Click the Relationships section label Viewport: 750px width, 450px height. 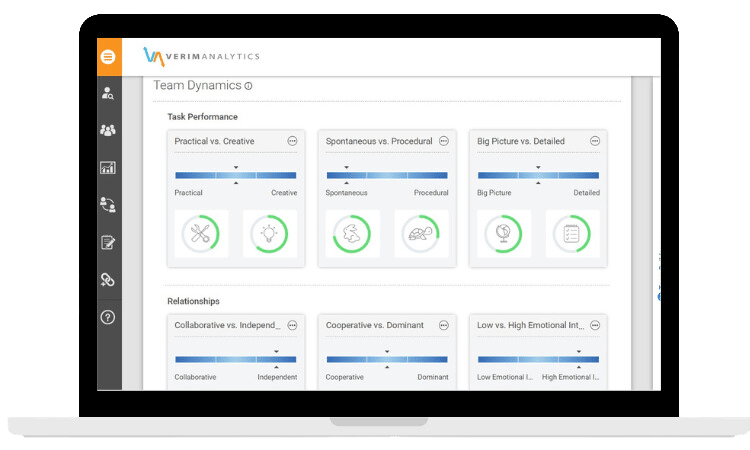pos(193,301)
